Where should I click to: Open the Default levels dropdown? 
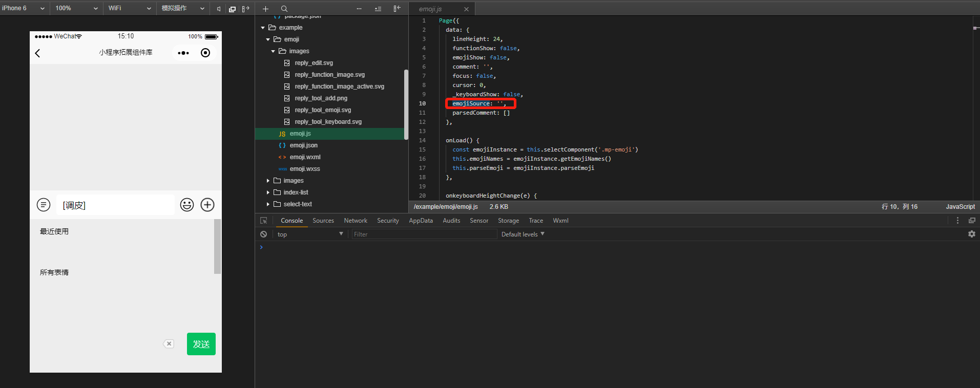pyautogui.click(x=523, y=234)
